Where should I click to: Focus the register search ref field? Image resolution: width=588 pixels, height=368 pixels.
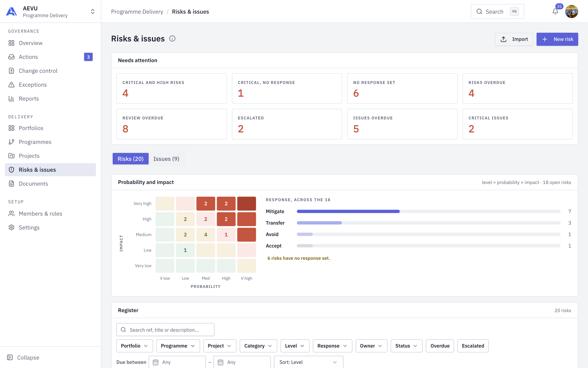(x=165, y=330)
